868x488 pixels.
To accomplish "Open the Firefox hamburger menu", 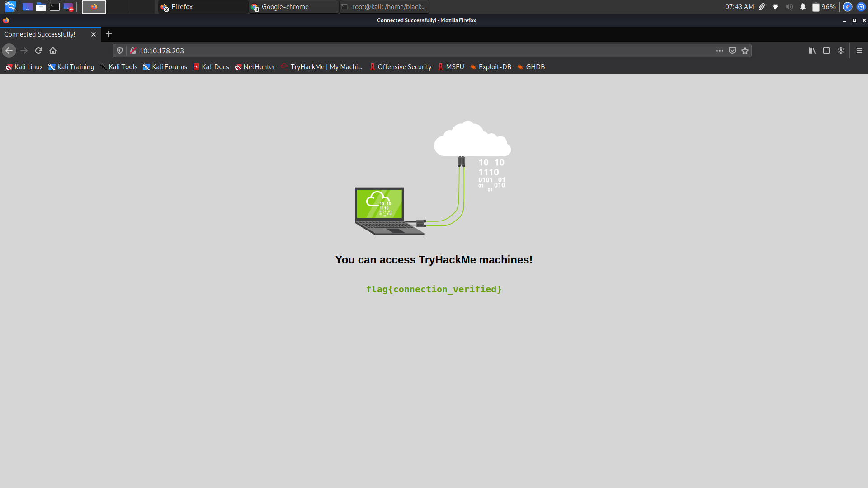I will point(859,51).
